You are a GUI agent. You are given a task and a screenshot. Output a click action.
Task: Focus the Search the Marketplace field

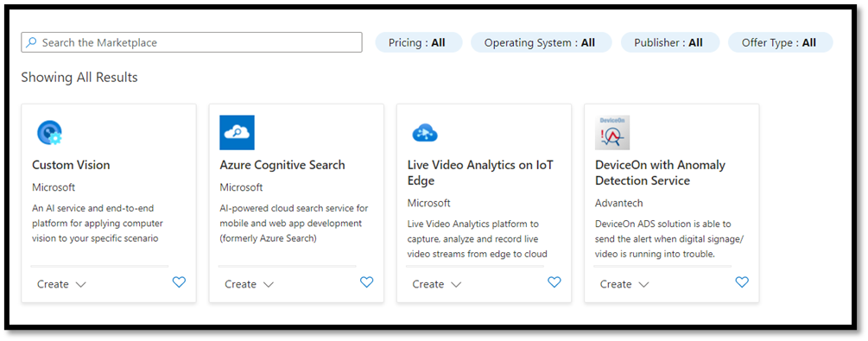click(x=192, y=42)
